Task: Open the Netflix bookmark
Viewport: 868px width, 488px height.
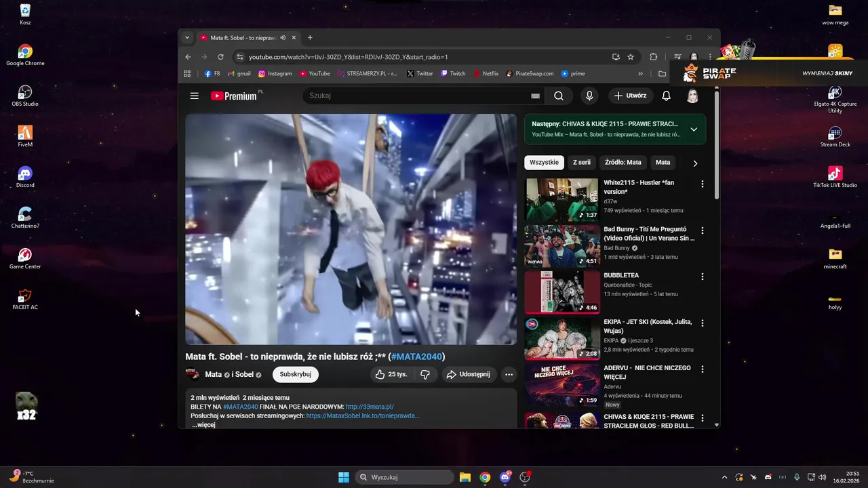Action: [486, 73]
